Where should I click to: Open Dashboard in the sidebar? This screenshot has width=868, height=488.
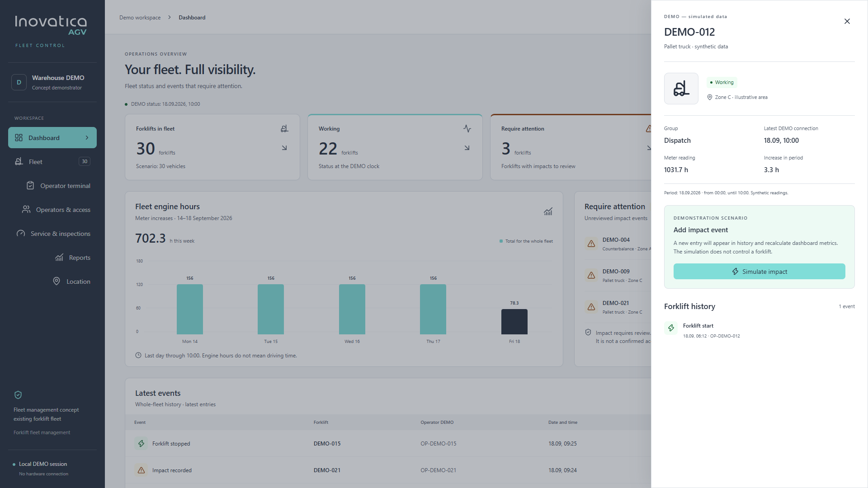tap(52, 138)
